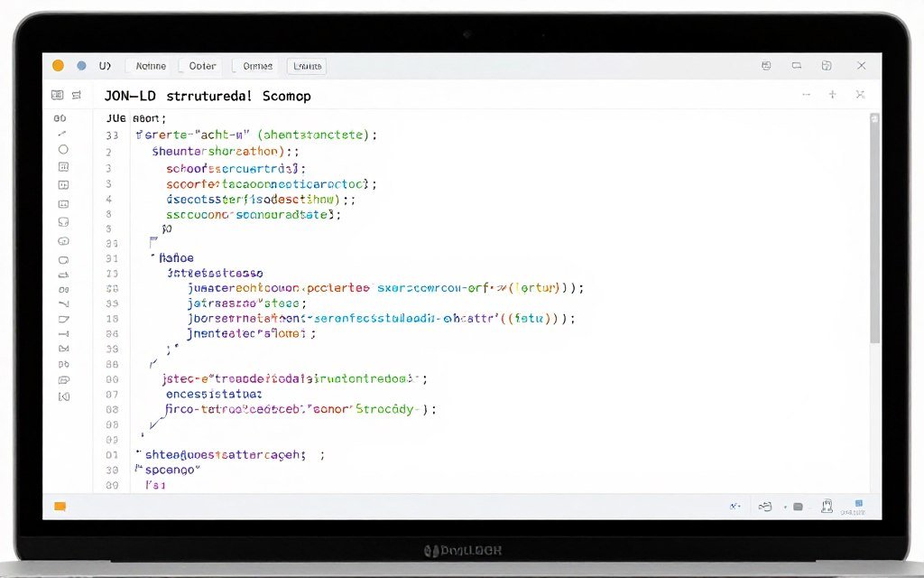Click the code line starting "jstec-e"
Image resolution: width=924 pixels, height=578 pixels.
click(295, 378)
